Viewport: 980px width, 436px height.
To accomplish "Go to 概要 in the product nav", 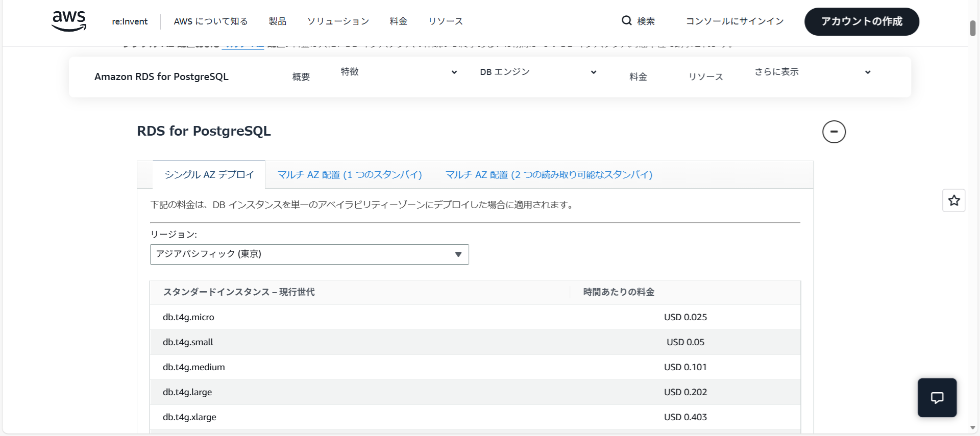I will pyautogui.click(x=301, y=77).
